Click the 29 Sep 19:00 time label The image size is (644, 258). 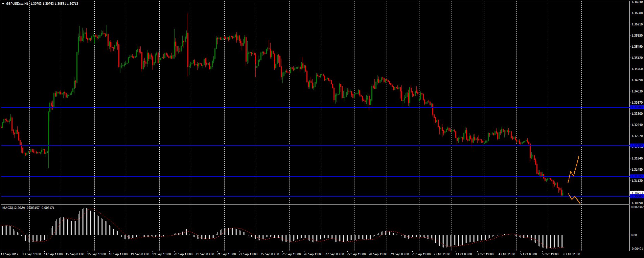tap(422, 254)
